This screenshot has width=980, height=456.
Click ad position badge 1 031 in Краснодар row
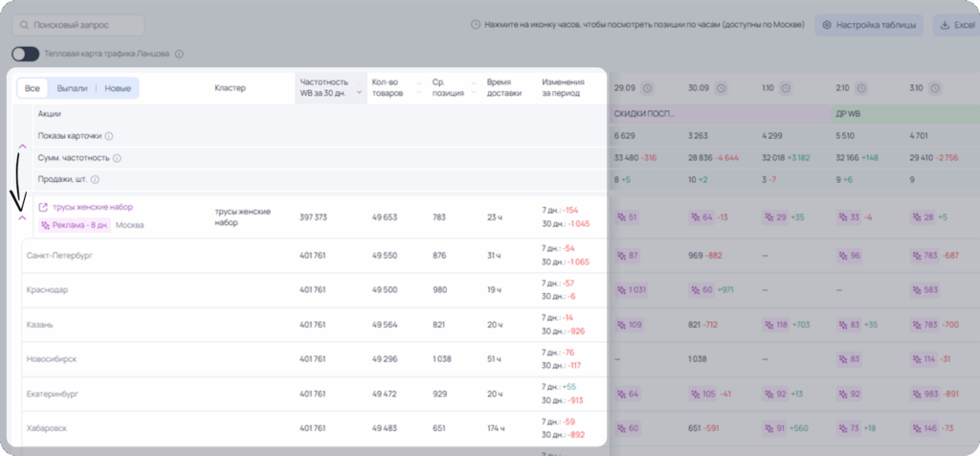click(632, 290)
